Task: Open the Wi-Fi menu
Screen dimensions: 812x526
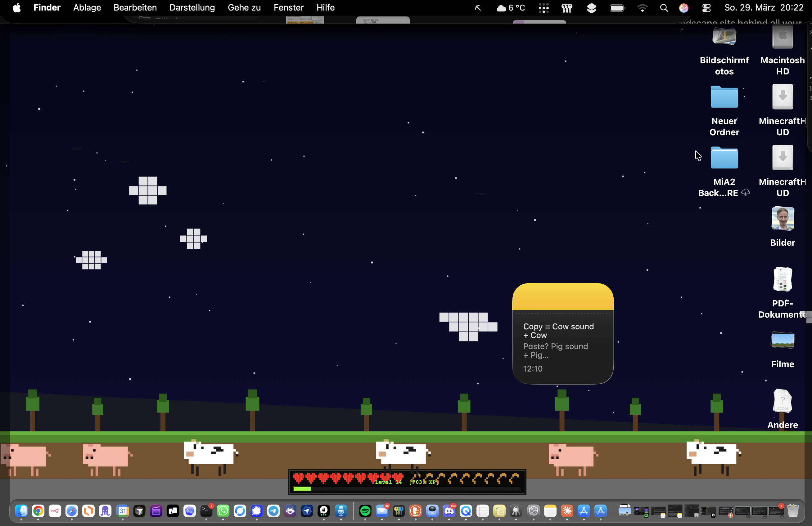Action: click(x=643, y=8)
